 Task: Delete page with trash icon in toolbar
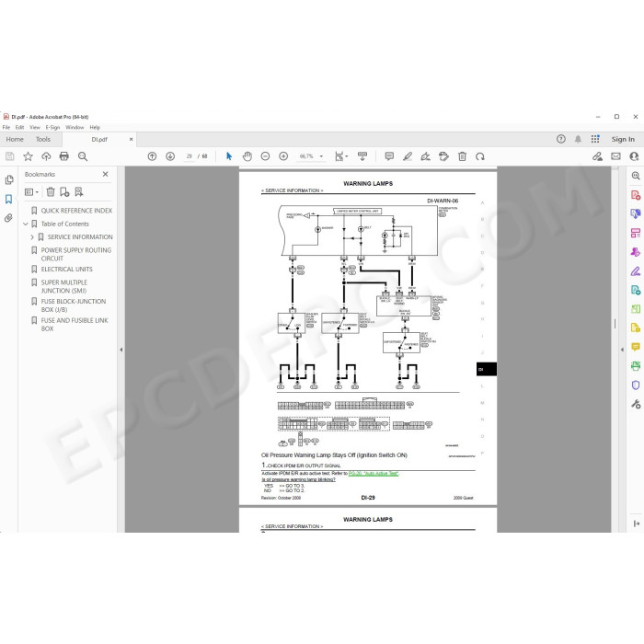[462, 156]
